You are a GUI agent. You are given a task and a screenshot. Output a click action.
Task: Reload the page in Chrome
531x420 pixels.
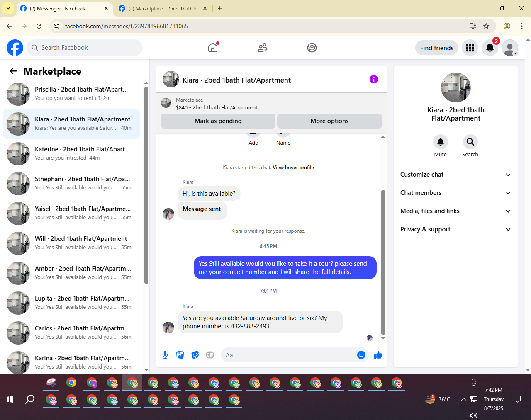tap(39, 26)
